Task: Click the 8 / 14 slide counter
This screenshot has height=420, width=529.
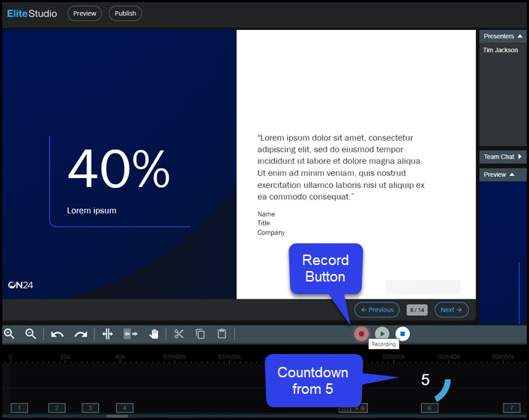Action: pos(417,310)
